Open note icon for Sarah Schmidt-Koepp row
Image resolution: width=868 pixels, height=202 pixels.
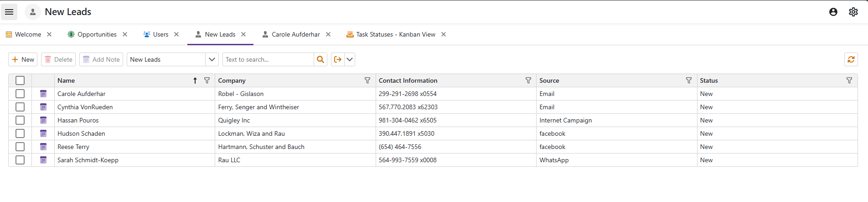[x=43, y=160]
